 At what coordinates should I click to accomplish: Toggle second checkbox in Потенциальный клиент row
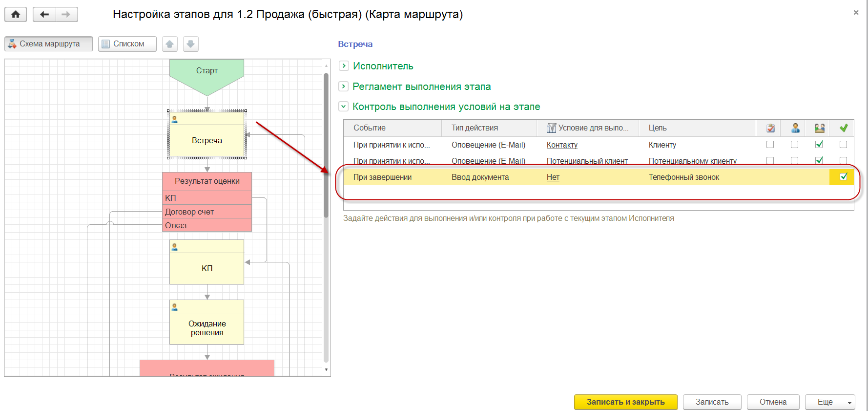pyautogui.click(x=794, y=160)
